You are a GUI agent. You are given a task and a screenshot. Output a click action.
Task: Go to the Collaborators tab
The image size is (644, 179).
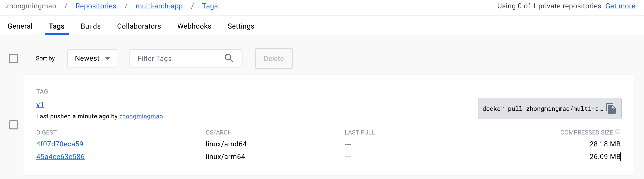click(139, 26)
